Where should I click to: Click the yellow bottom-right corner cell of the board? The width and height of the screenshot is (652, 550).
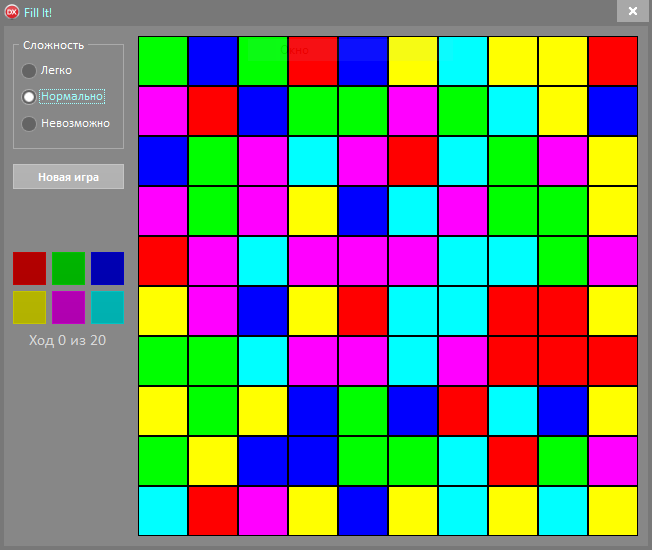click(x=613, y=510)
